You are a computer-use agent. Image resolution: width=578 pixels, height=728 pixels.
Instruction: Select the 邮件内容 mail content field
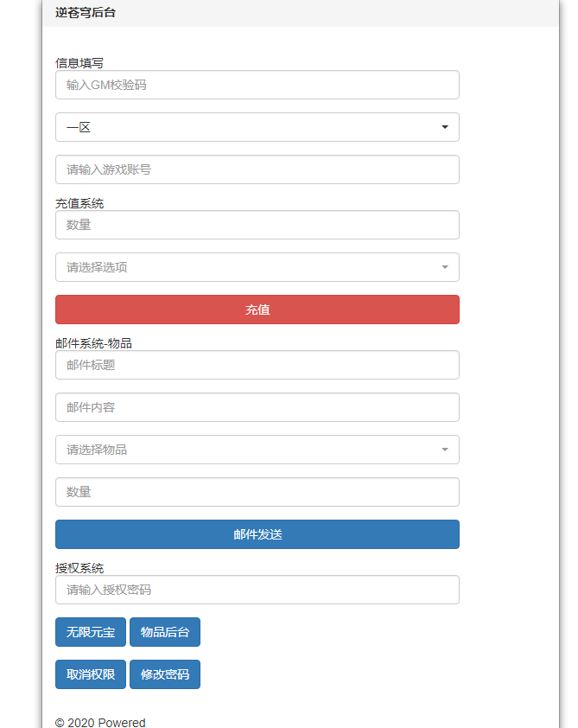[x=257, y=407]
